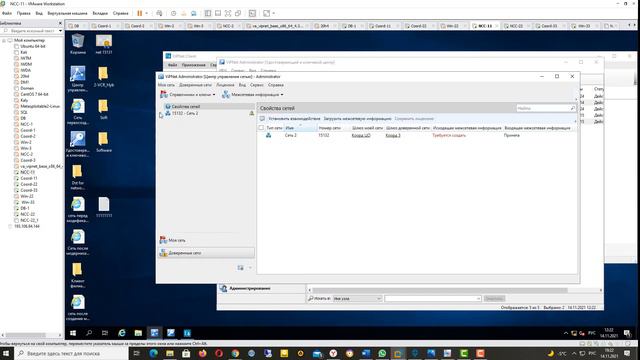Collapse the Мой компьютер tree in VMware library
The height and width of the screenshot is (360, 640).
click(x=4, y=40)
